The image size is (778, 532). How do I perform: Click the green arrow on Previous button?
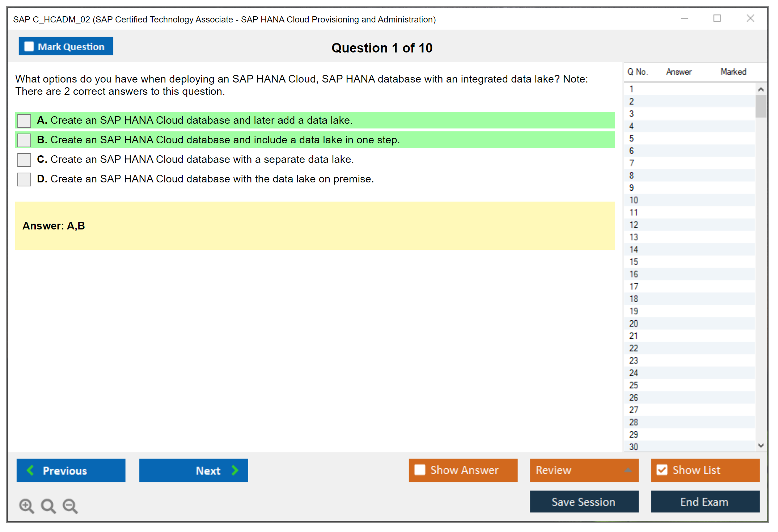pyautogui.click(x=30, y=470)
